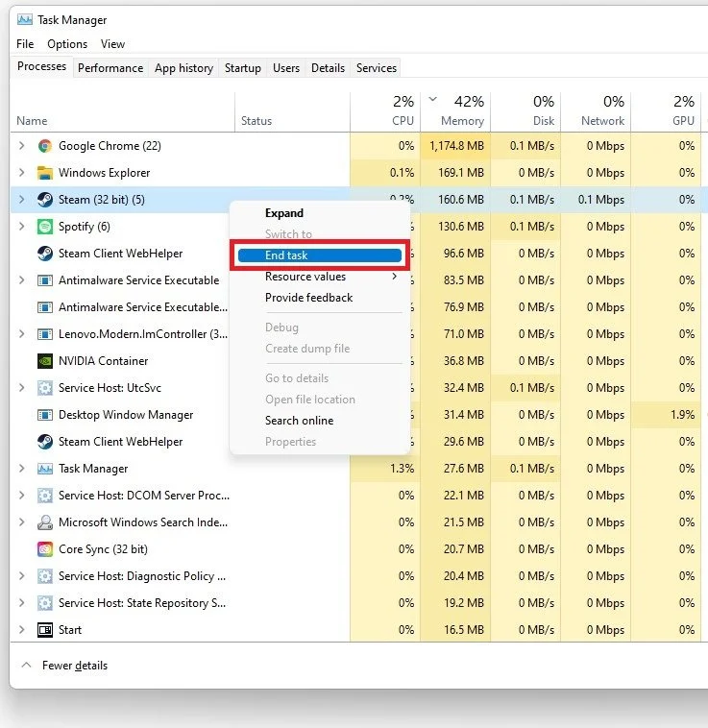
Task: Click the Service Host: Diagnostic Policy gear icon
Action: point(45,576)
